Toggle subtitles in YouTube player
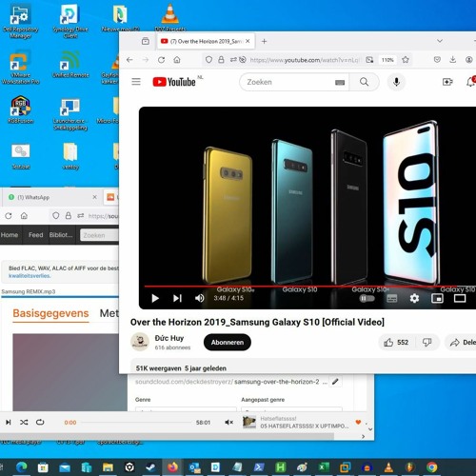The height and width of the screenshot is (476, 476). point(391,298)
